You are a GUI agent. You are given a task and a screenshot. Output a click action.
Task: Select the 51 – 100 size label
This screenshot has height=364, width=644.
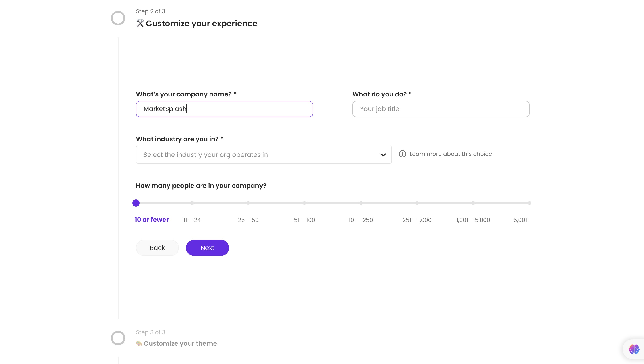pos(304,220)
